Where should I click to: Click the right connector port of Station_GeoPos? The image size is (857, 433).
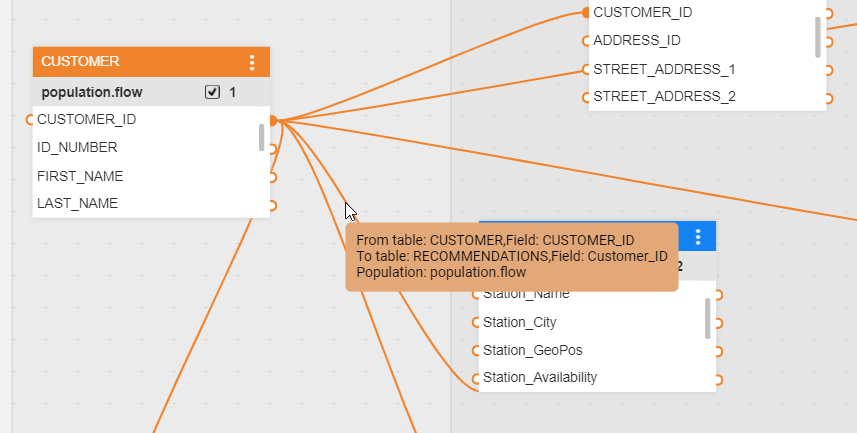719,351
